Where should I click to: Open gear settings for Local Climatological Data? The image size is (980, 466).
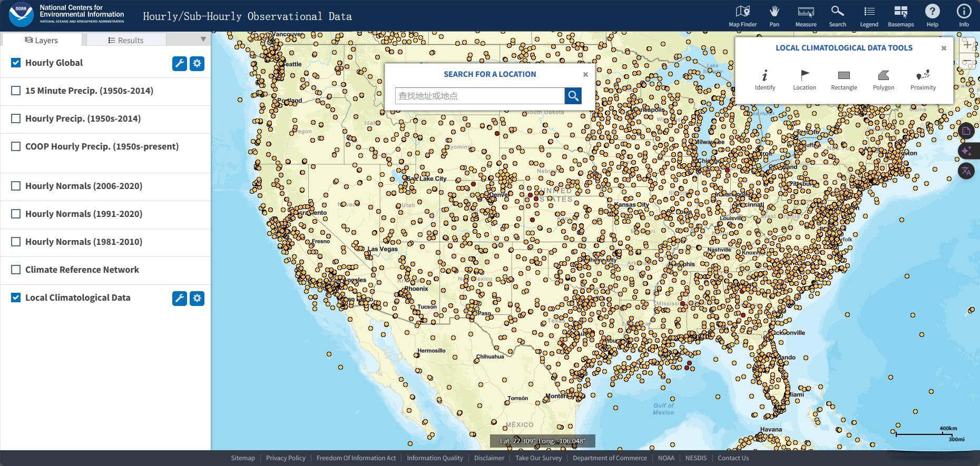pos(197,298)
